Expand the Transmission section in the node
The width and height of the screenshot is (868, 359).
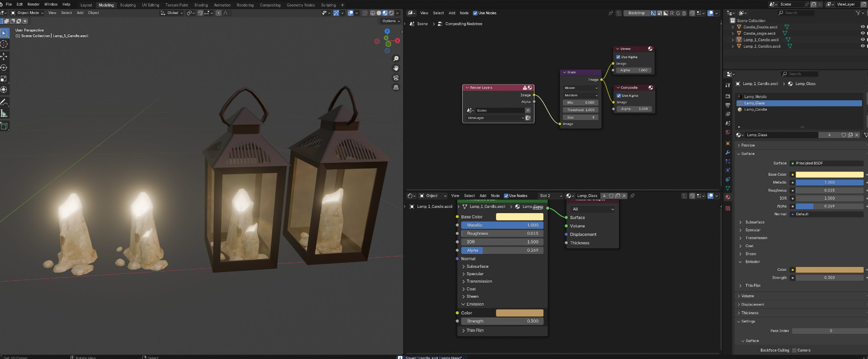[479, 281]
